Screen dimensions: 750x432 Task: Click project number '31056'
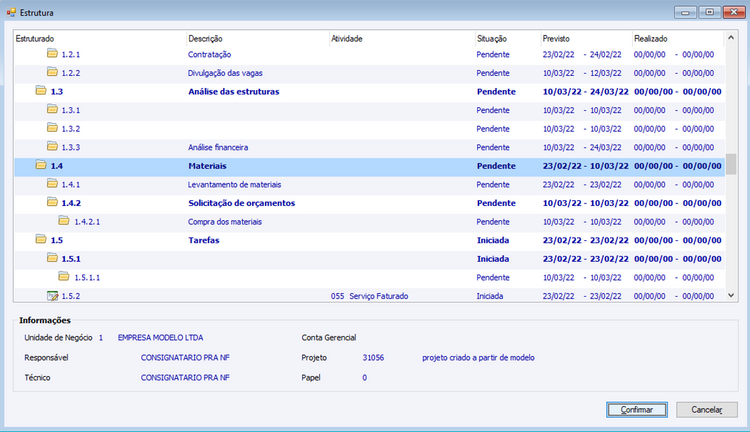point(373,358)
